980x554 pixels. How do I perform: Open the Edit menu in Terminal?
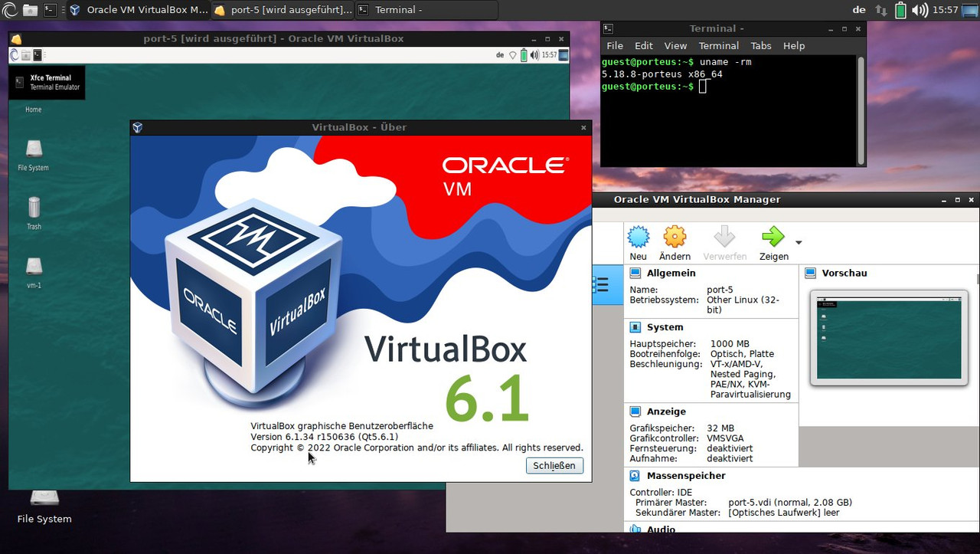coord(644,46)
